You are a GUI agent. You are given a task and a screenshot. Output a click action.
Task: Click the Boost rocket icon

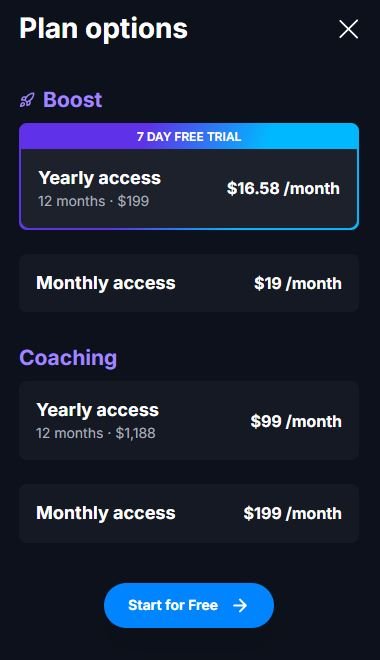click(27, 100)
